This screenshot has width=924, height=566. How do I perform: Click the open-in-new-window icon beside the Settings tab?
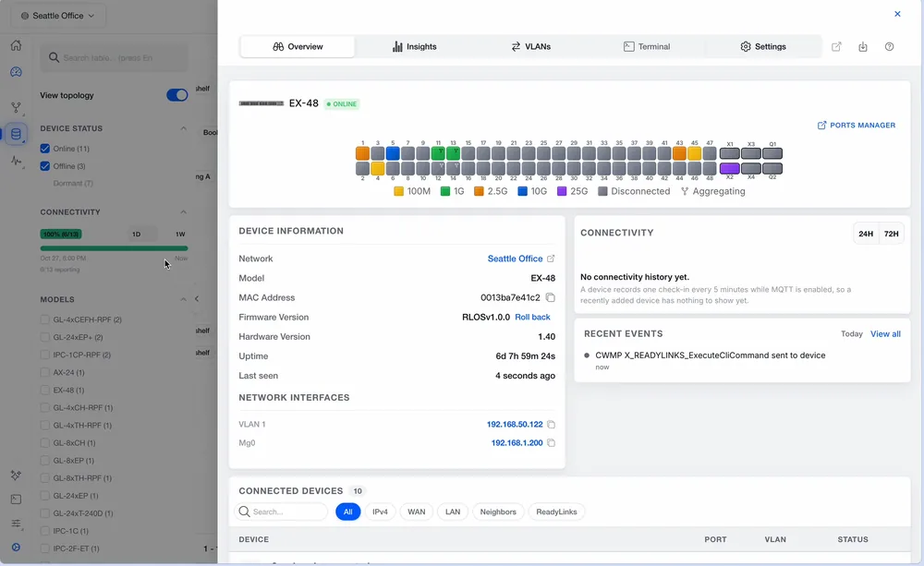pyautogui.click(x=836, y=46)
